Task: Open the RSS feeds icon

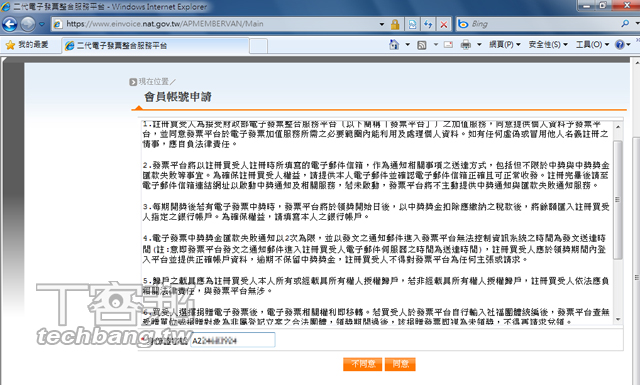Action: [422, 45]
